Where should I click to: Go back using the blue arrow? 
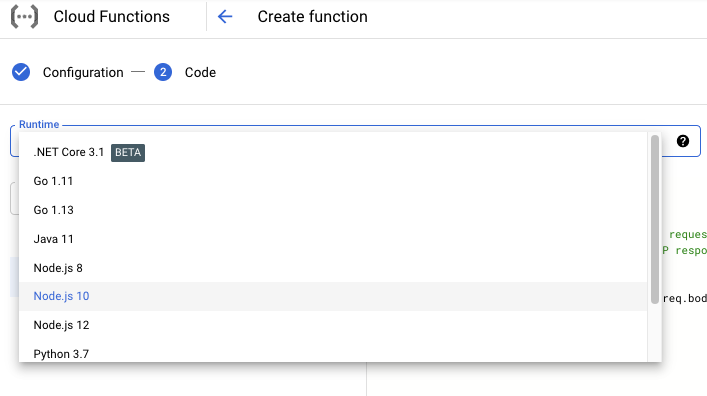pyautogui.click(x=225, y=17)
